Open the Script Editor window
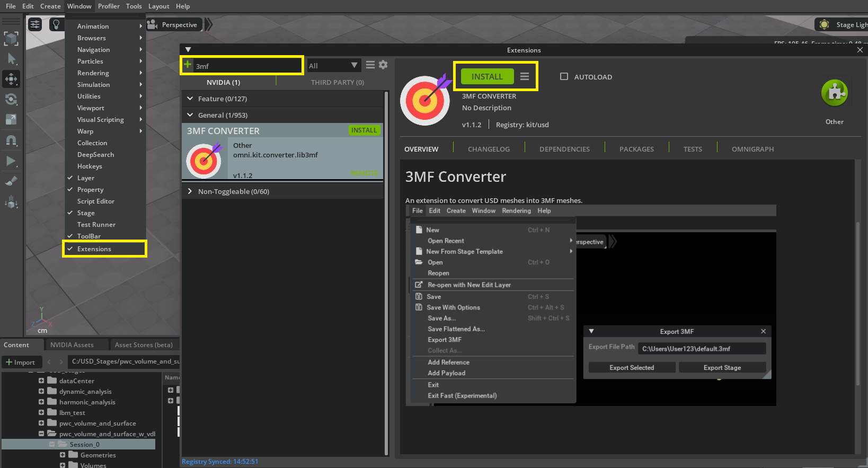 (105, 201)
